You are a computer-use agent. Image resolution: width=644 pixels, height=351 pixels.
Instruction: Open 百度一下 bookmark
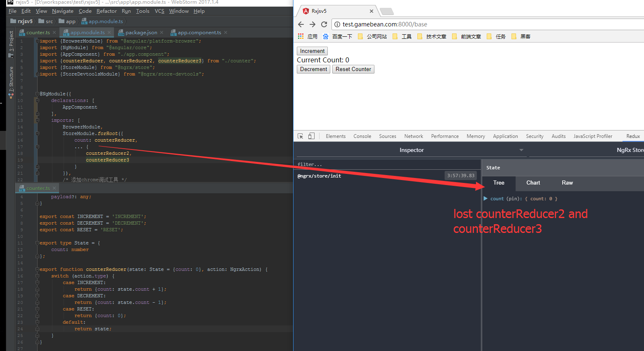(338, 36)
